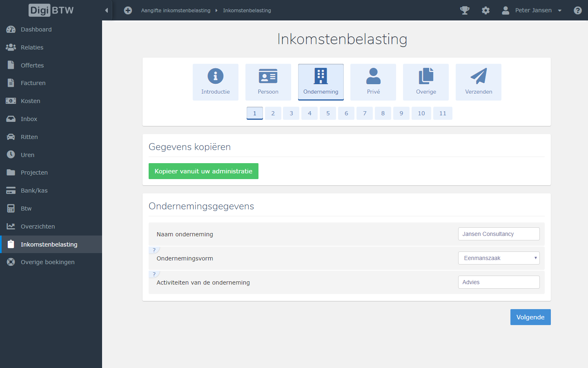Go to the Kosten page
The image size is (588, 368).
click(30, 101)
